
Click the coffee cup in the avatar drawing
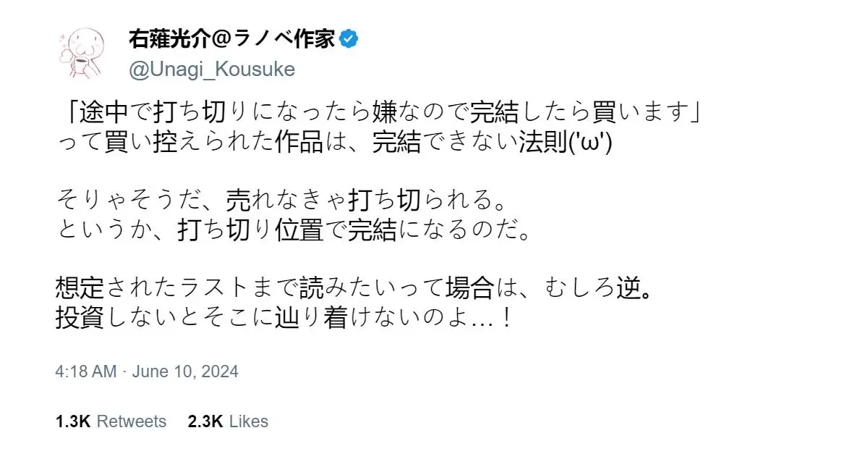pyautogui.click(x=80, y=66)
